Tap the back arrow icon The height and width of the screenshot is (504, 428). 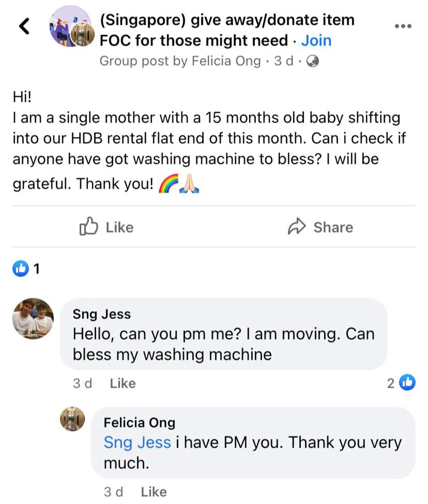24,26
